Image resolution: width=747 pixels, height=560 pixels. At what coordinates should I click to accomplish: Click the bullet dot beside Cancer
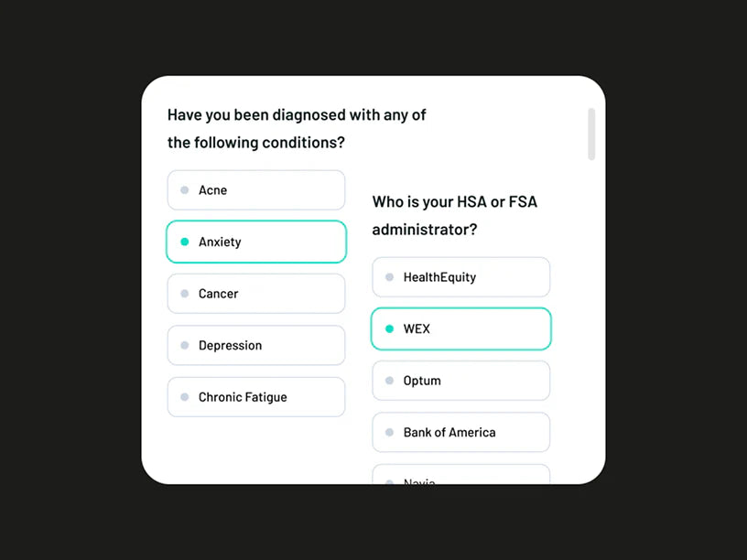point(185,294)
